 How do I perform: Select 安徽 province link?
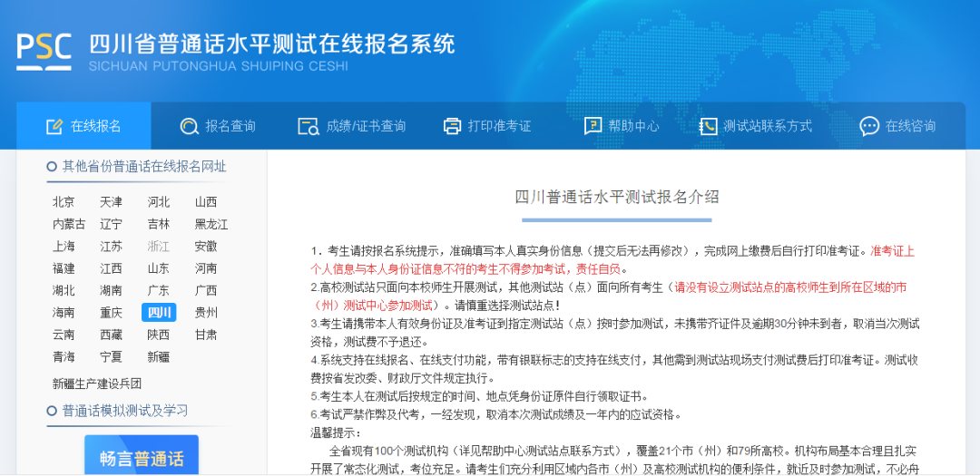[206, 246]
